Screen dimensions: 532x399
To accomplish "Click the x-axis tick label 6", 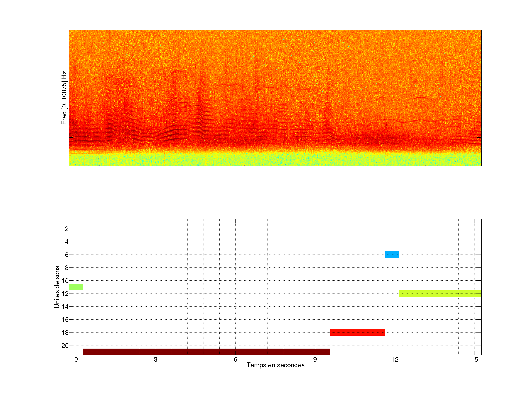I will click(x=235, y=359).
